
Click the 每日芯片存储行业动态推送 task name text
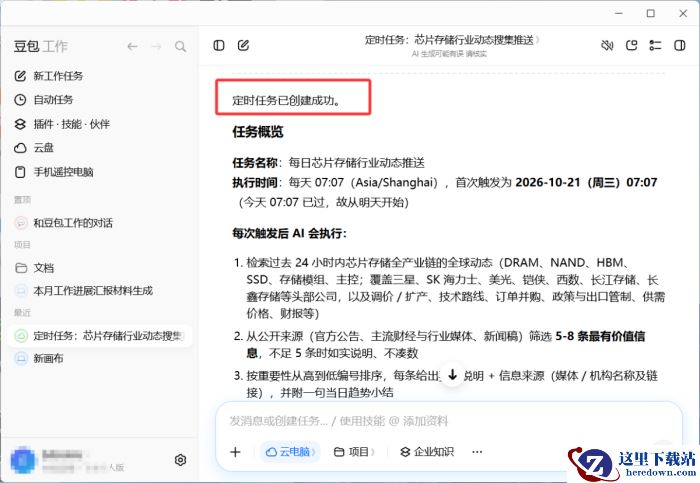356,163
